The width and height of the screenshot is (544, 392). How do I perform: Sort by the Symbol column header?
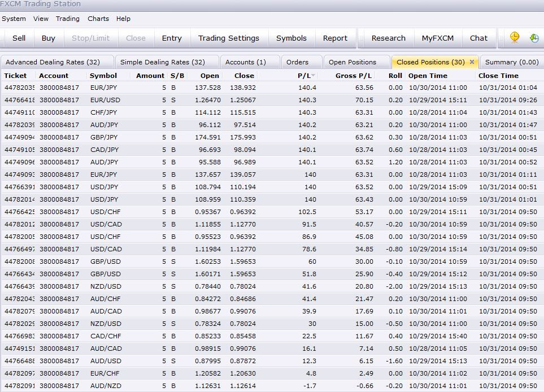click(103, 76)
